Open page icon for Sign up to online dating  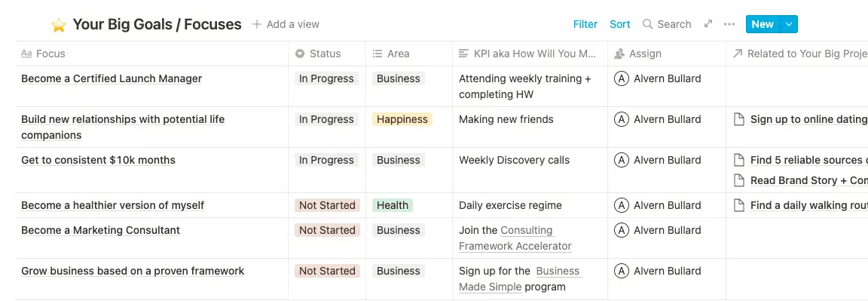tap(738, 119)
